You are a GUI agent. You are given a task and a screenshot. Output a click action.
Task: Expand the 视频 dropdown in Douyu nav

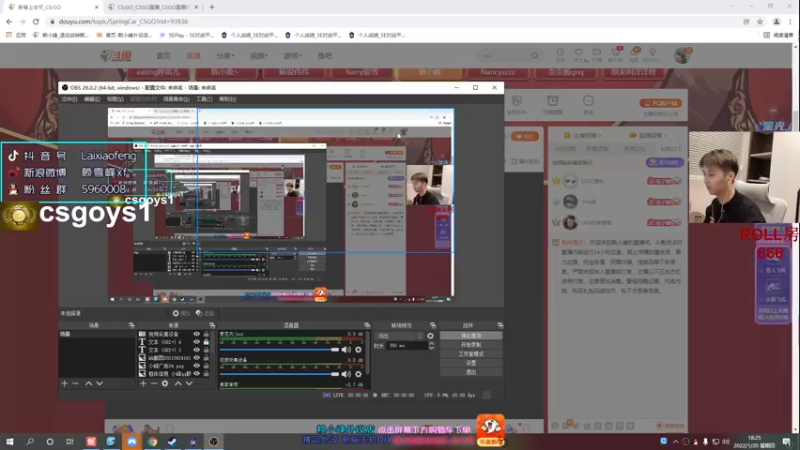(x=259, y=56)
